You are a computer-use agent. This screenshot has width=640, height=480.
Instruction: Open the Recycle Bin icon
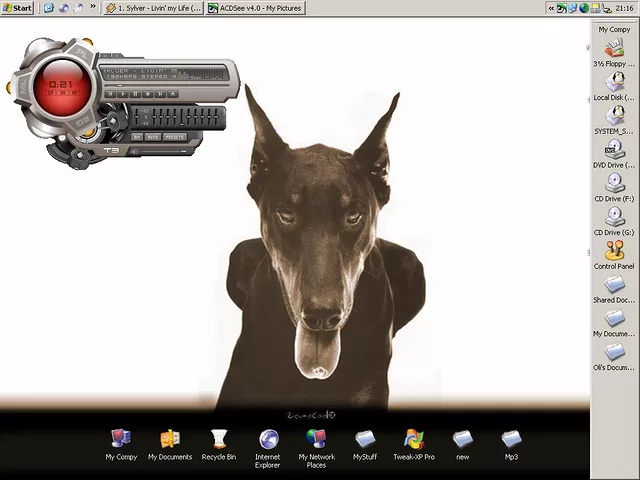[x=219, y=439]
